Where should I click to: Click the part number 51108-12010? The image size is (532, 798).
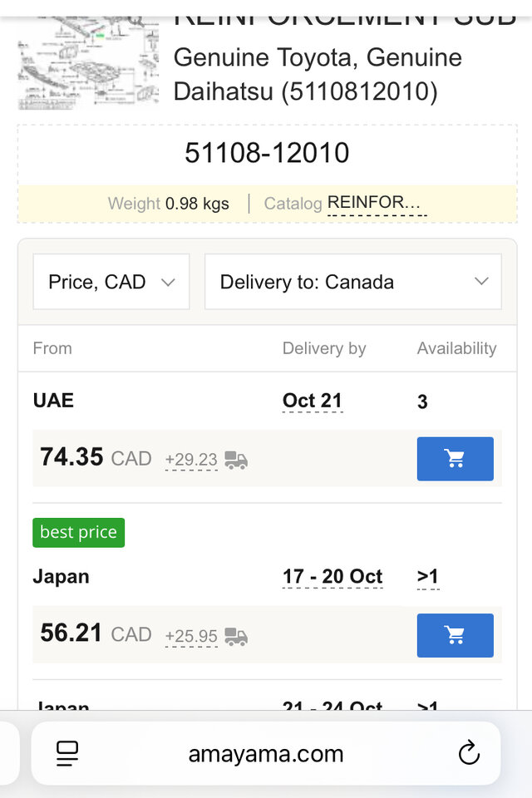coord(267,153)
